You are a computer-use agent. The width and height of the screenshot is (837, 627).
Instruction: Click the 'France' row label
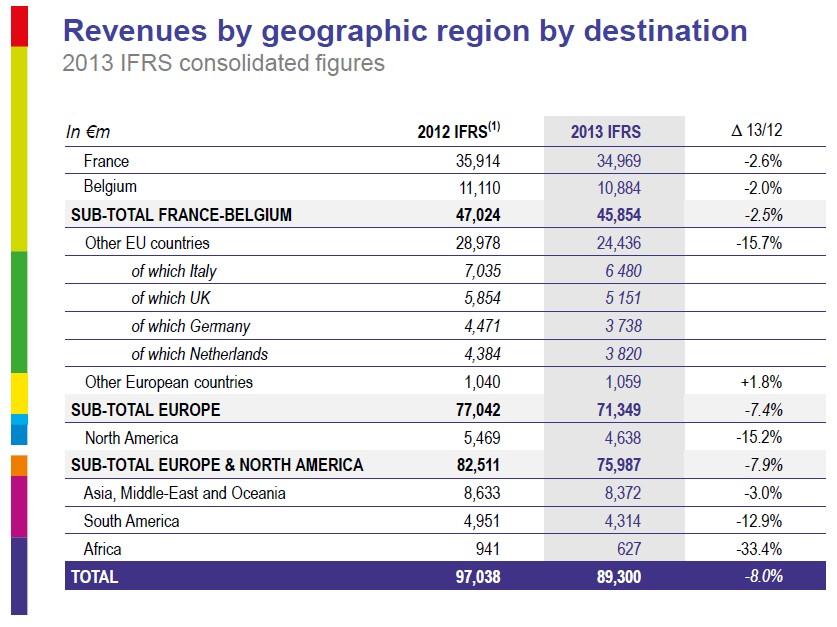tap(106, 161)
